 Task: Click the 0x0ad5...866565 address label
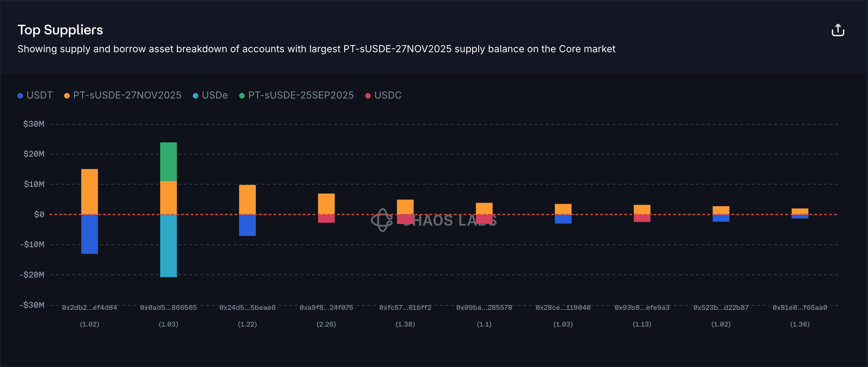coord(168,308)
